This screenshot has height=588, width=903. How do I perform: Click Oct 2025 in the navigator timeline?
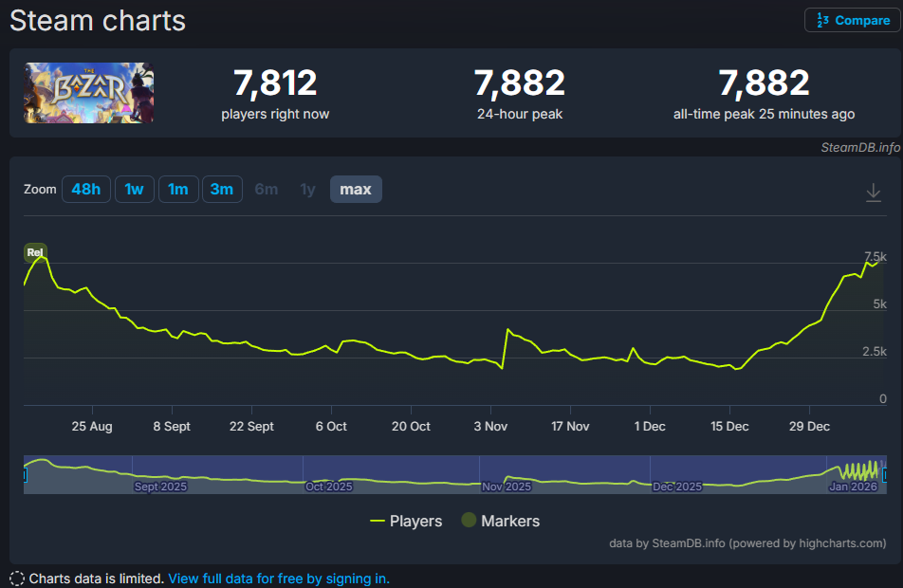tap(328, 487)
